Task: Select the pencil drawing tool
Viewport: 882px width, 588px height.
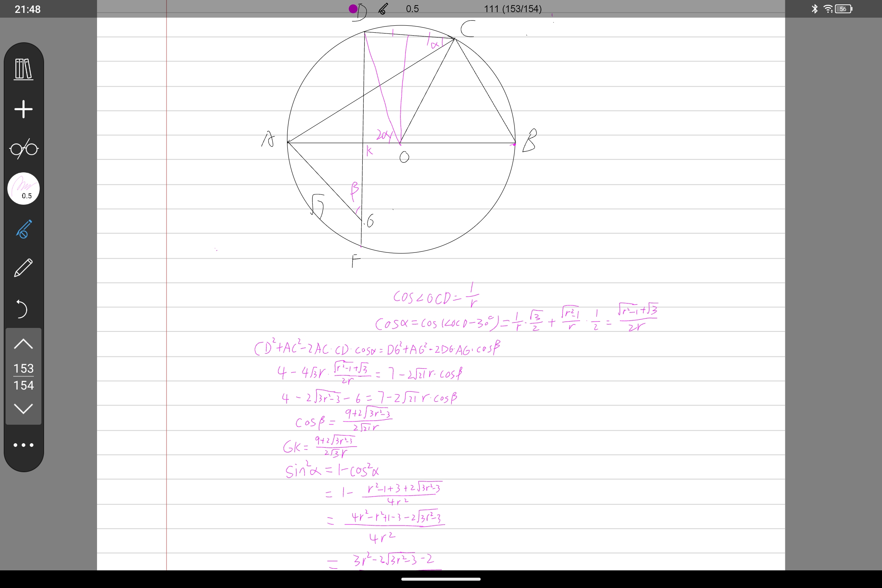Action: pyautogui.click(x=24, y=268)
